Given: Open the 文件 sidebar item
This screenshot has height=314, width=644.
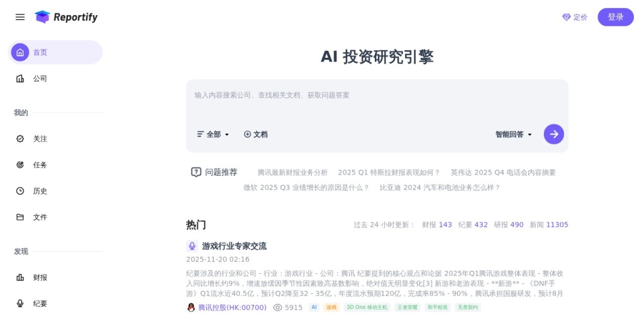Looking at the screenshot, I should pos(40,217).
